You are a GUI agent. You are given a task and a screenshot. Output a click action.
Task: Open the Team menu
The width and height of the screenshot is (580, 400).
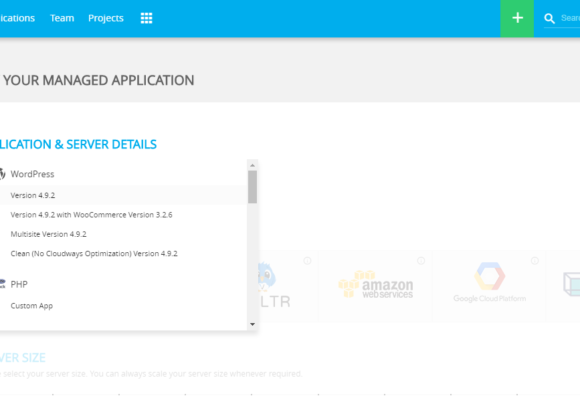click(62, 18)
